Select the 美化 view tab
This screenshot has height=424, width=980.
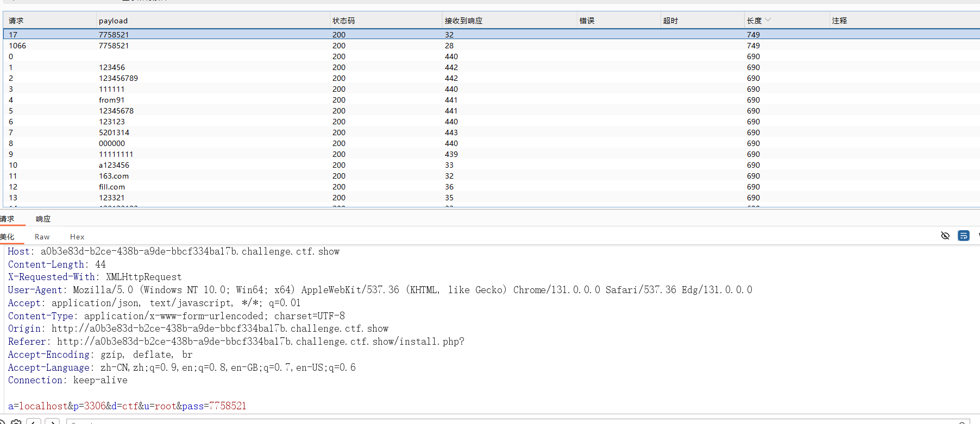pos(7,237)
